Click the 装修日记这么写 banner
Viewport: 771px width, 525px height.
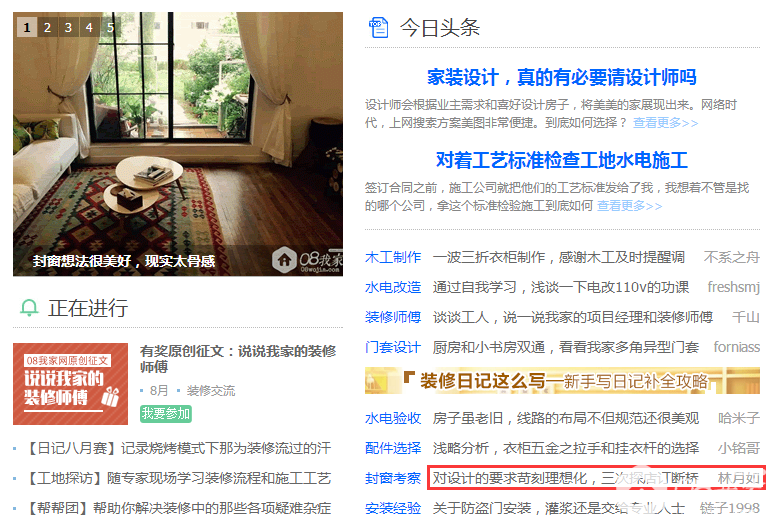pos(562,380)
